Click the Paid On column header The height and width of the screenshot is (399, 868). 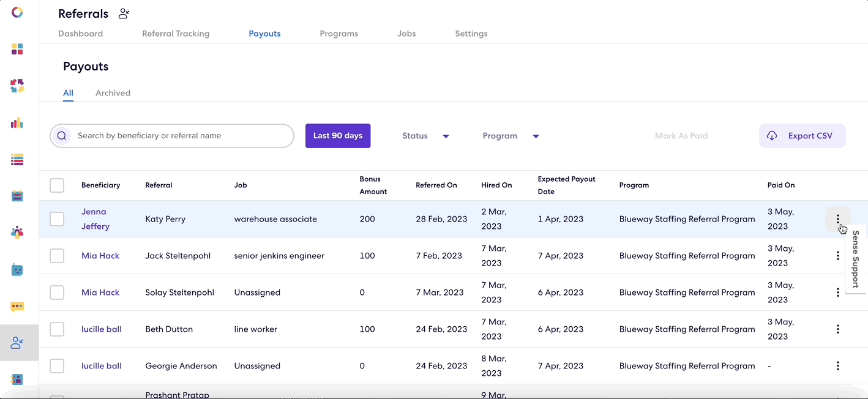pyautogui.click(x=781, y=185)
